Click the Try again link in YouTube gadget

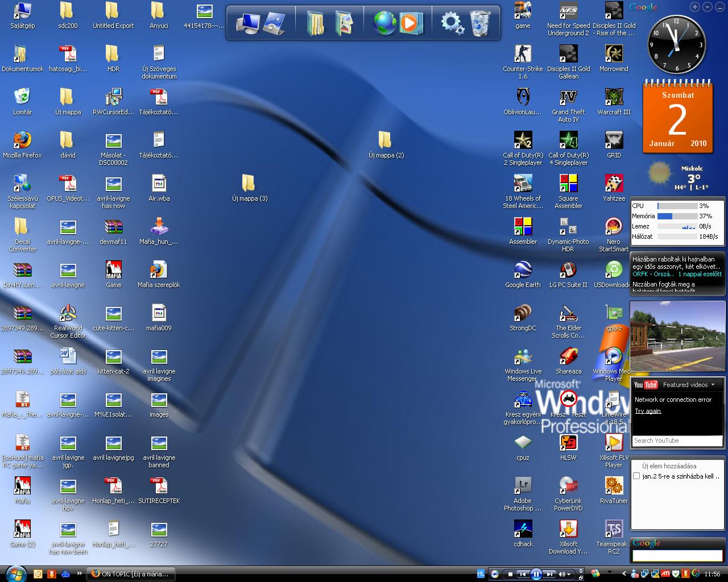click(x=648, y=411)
